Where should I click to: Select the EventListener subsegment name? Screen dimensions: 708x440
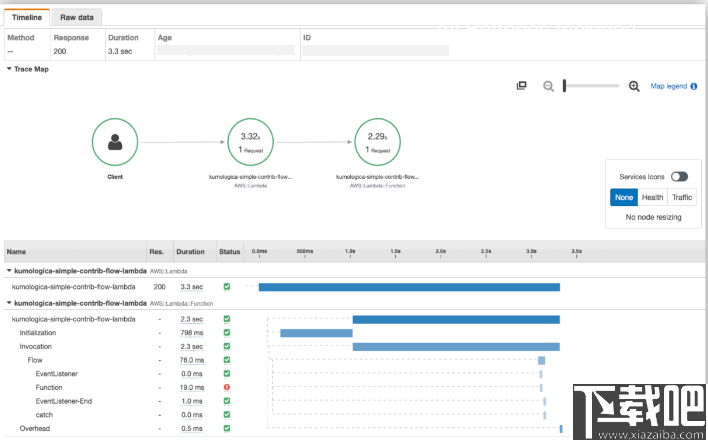(56, 374)
